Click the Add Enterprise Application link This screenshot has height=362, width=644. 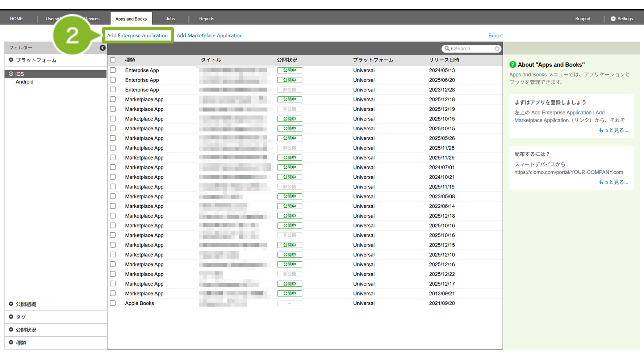tap(137, 35)
